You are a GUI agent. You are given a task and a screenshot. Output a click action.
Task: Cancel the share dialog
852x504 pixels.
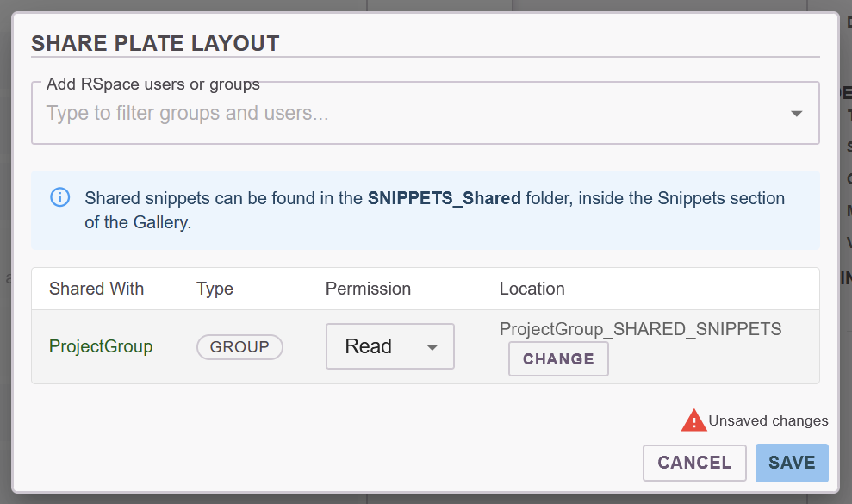[x=694, y=463]
